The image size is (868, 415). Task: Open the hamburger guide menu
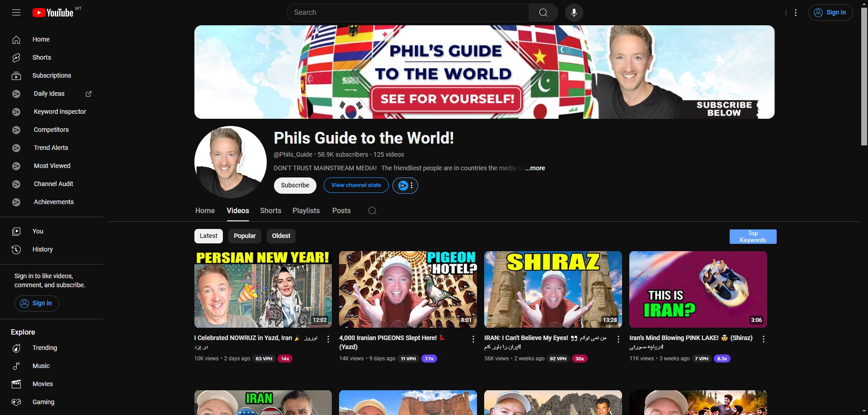click(16, 13)
